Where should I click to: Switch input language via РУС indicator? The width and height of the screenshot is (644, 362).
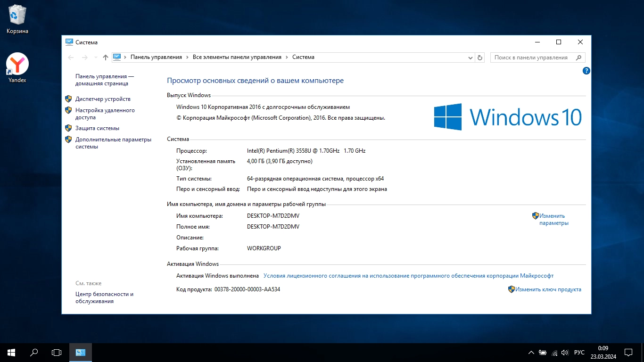pyautogui.click(x=579, y=353)
